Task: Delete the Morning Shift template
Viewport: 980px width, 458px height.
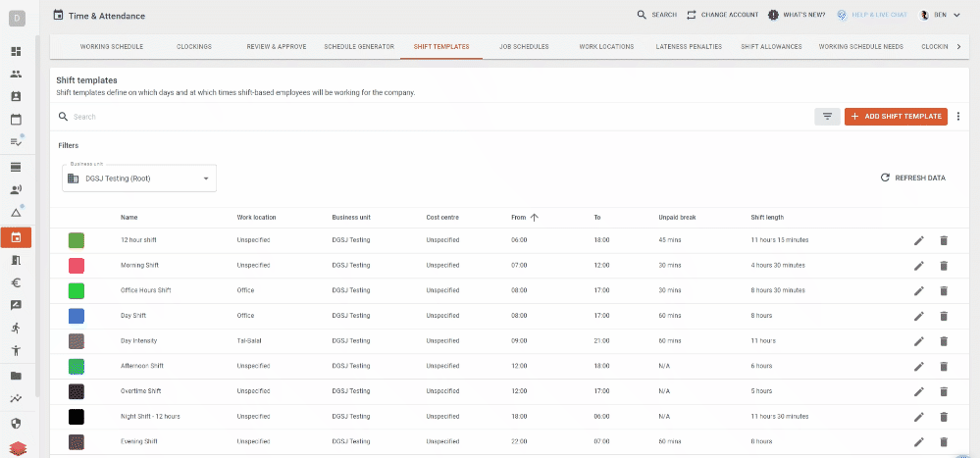Action: 944,266
